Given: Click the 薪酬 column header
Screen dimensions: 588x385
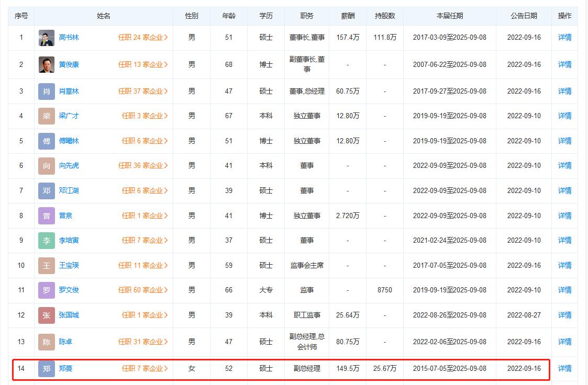Looking at the screenshot, I should click(x=347, y=16).
